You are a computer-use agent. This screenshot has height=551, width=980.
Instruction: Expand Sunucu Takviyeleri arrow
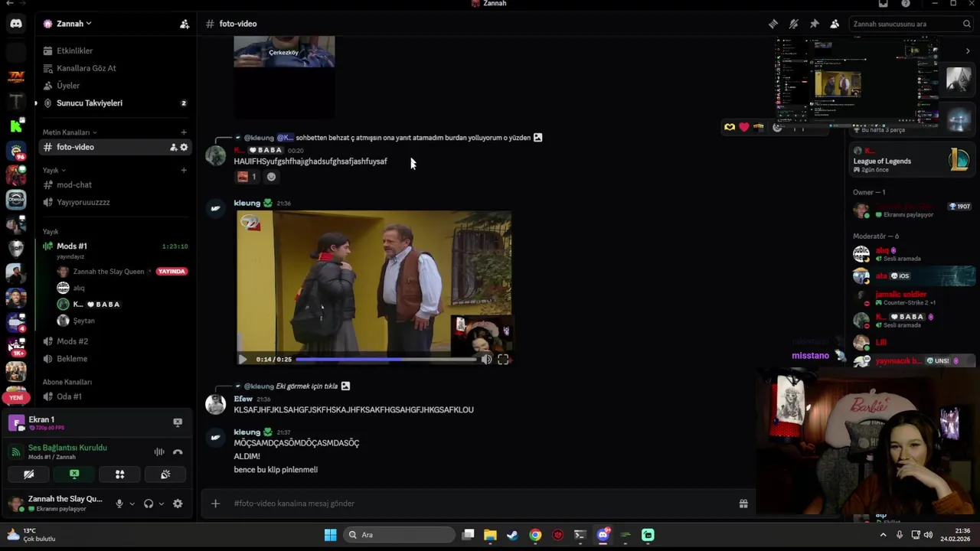pos(36,103)
